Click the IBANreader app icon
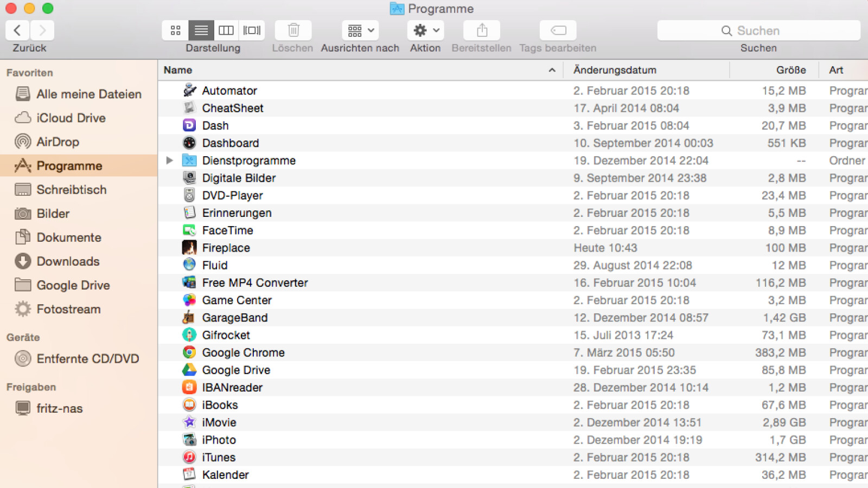This screenshot has height=488, width=868. pos(189,387)
